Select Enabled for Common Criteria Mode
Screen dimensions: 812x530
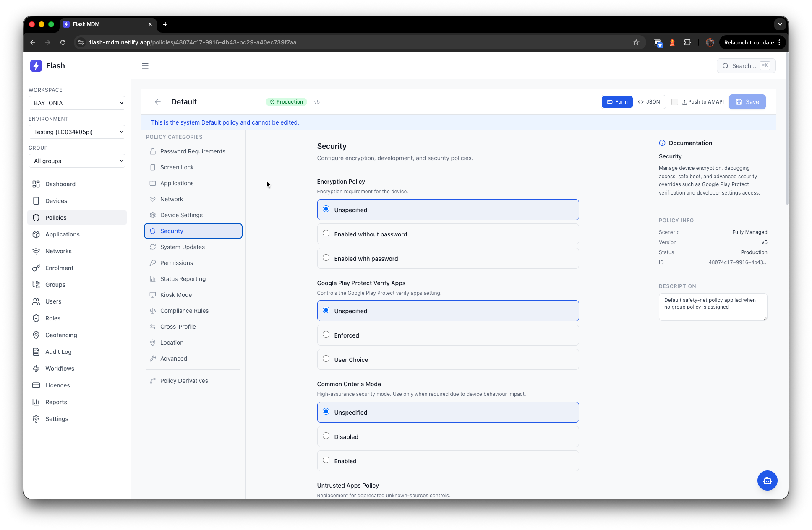pyautogui.click(x=326, y=460)
